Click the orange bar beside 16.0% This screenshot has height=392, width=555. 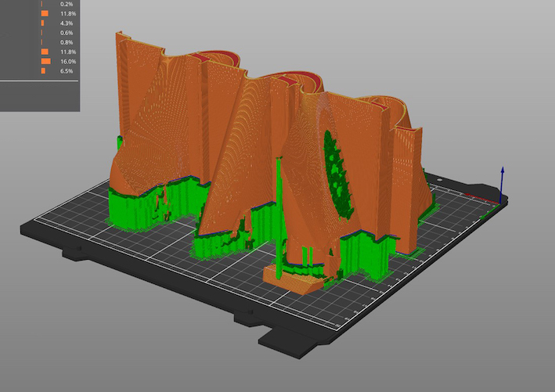coord(46,61)
